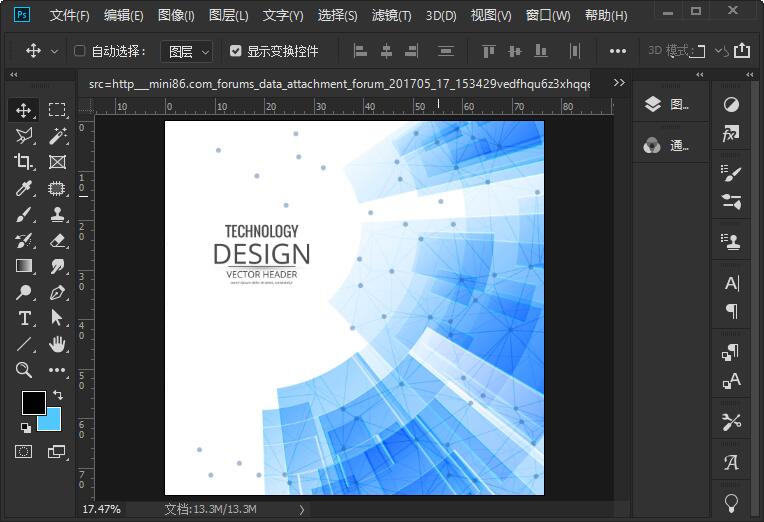This screenshot has width=764, height=522.
Task: Open the Styles fx panel icon
Action: pos(731,133)
